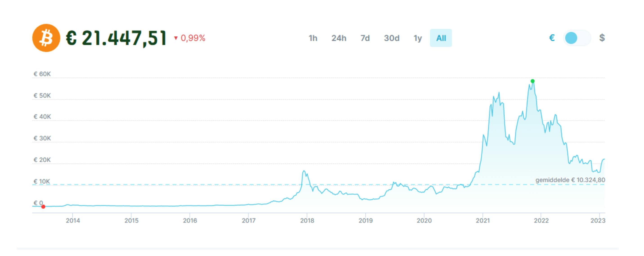Select the euro currency symbol
This screenshot has height=256, width=644.
tap(552, 38)
